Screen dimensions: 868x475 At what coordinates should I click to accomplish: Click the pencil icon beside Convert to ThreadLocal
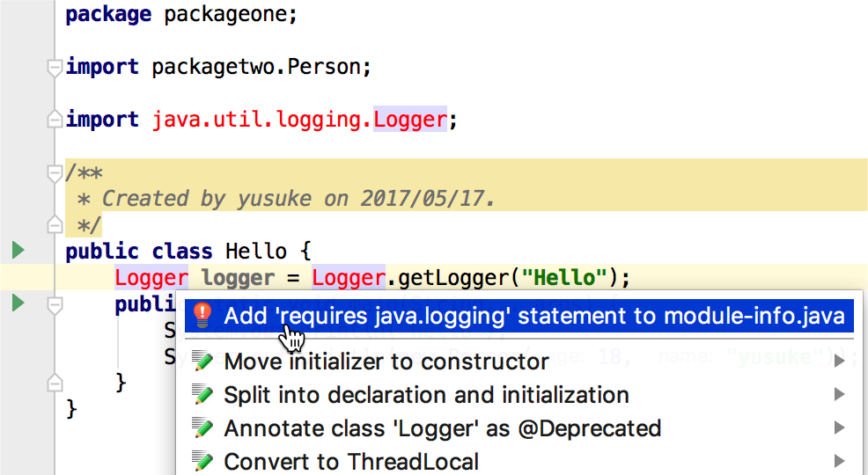[x=202, y=461]
